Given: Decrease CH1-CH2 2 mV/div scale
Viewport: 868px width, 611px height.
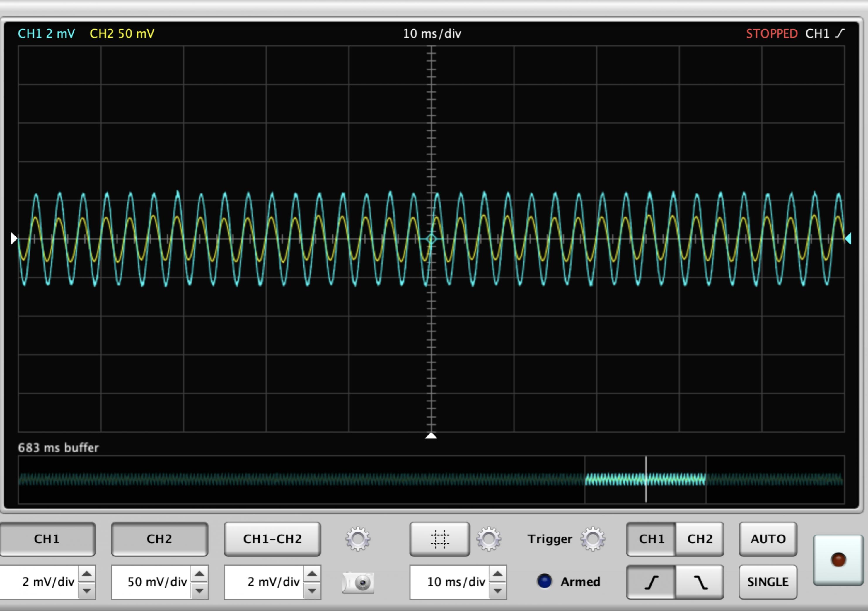Looking at the screenshot, I should [x=312, y=590].
